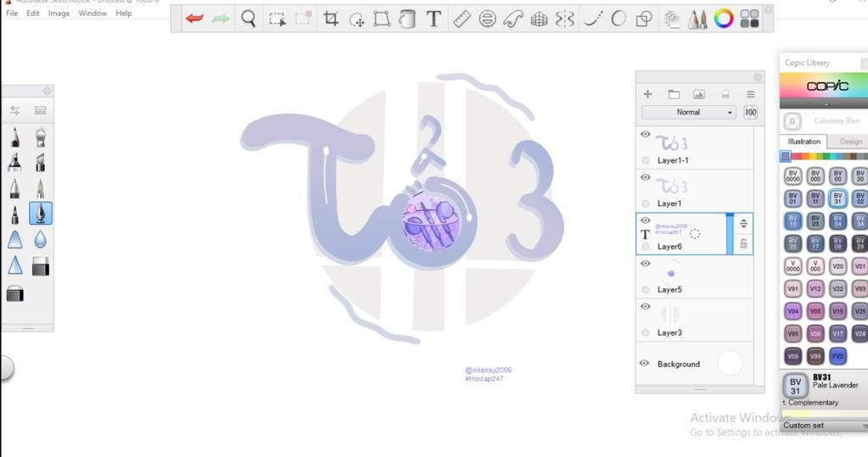Image resolution: width=868 pixels, height=457 pixels.
Task: Click the green Redo arrow
Action: (x=220, y=19)
